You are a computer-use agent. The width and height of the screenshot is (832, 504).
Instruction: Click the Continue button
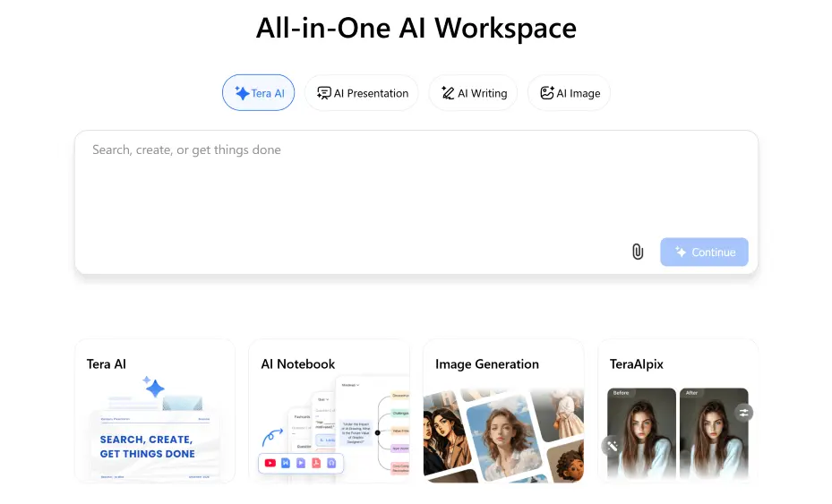[x=704, y=252]
